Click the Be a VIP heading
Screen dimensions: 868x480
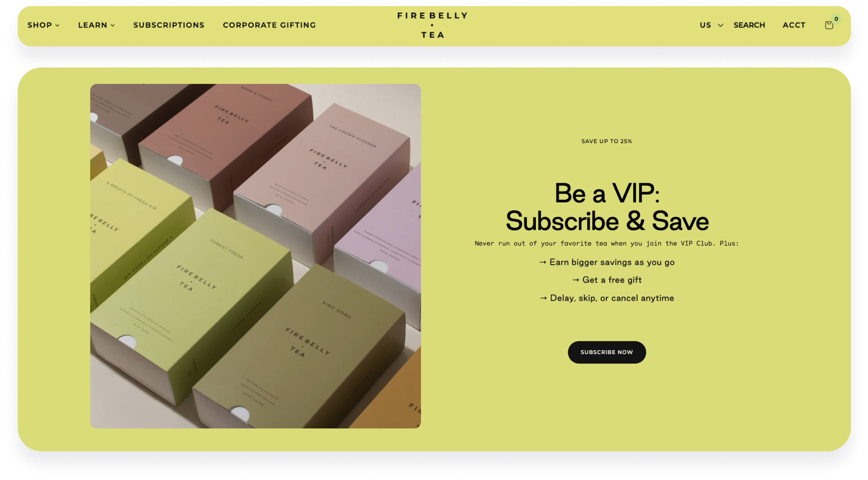pos(607,207)
